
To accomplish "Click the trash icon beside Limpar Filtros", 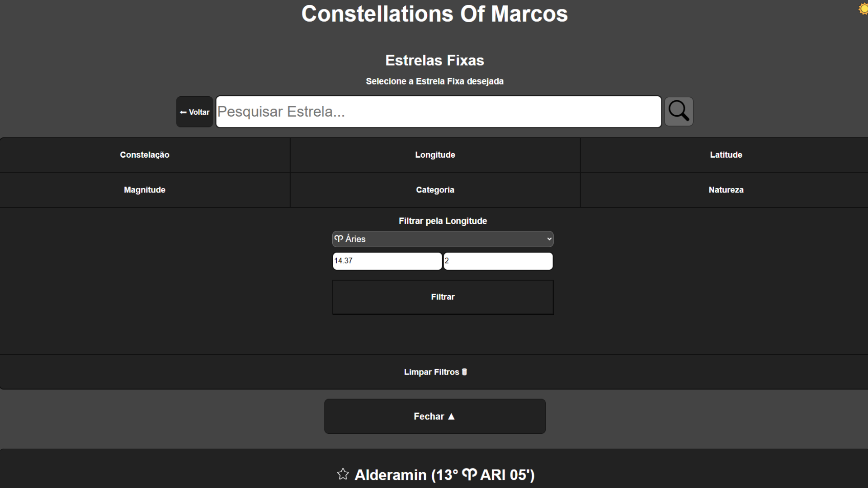I will [465, 371].
